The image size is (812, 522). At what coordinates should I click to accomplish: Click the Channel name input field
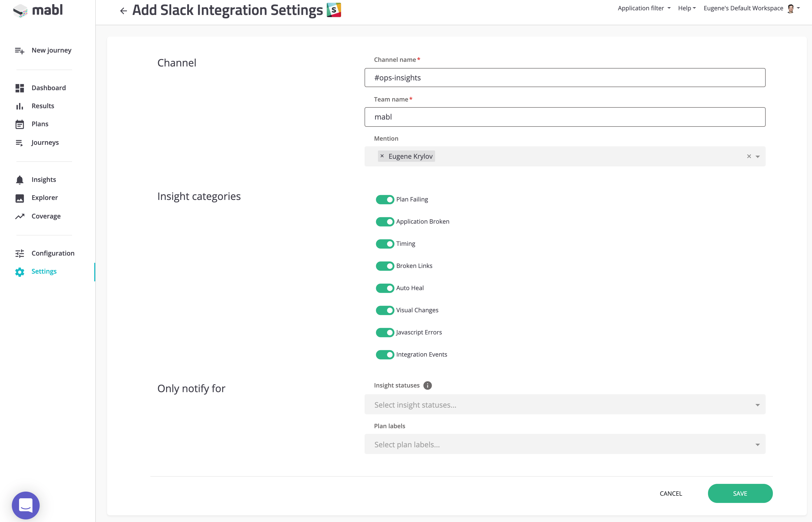tap(565, 78)
